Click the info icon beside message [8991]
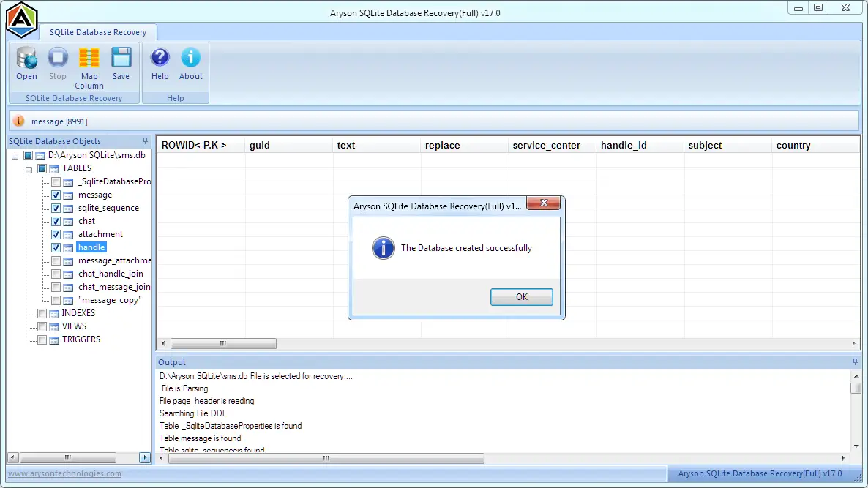This screenshot has width=868, height=488. 19,121
